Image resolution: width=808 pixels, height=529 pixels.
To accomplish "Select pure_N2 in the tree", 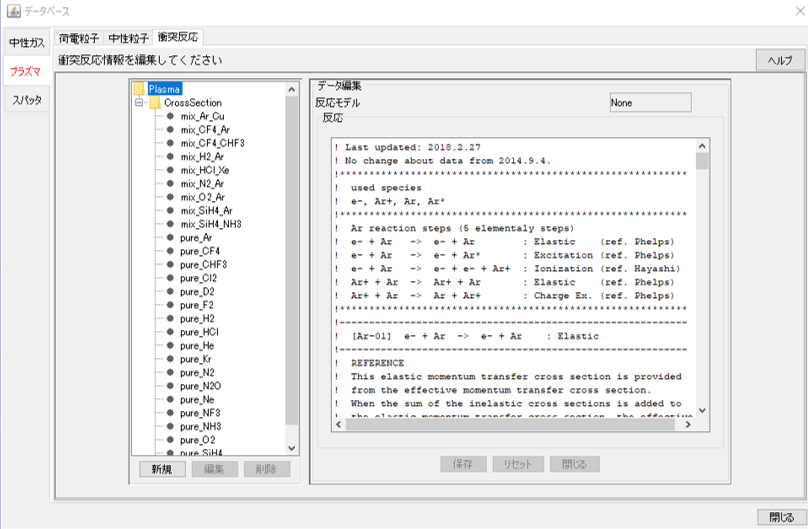I will point(197,372).
